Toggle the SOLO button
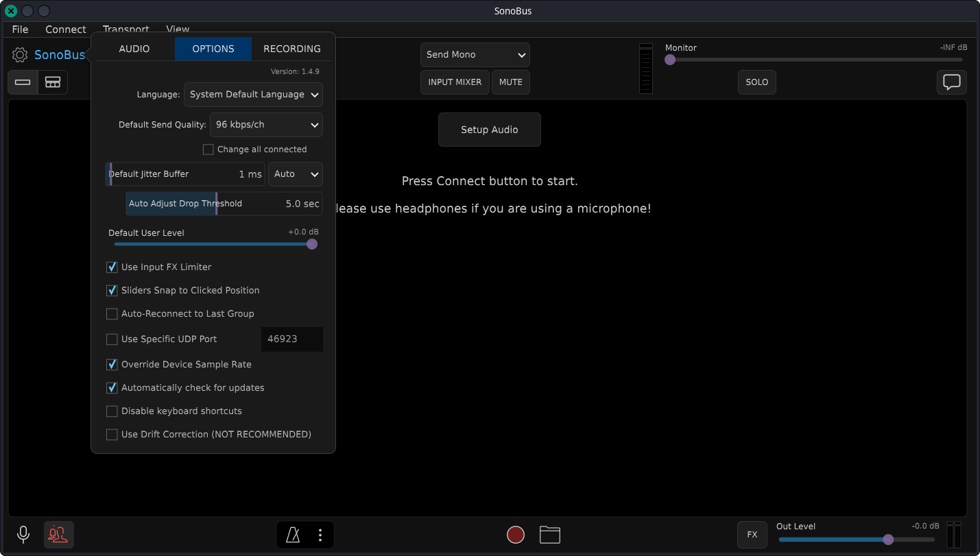Viewport: 980px width, 556px height. pos(757,82)
